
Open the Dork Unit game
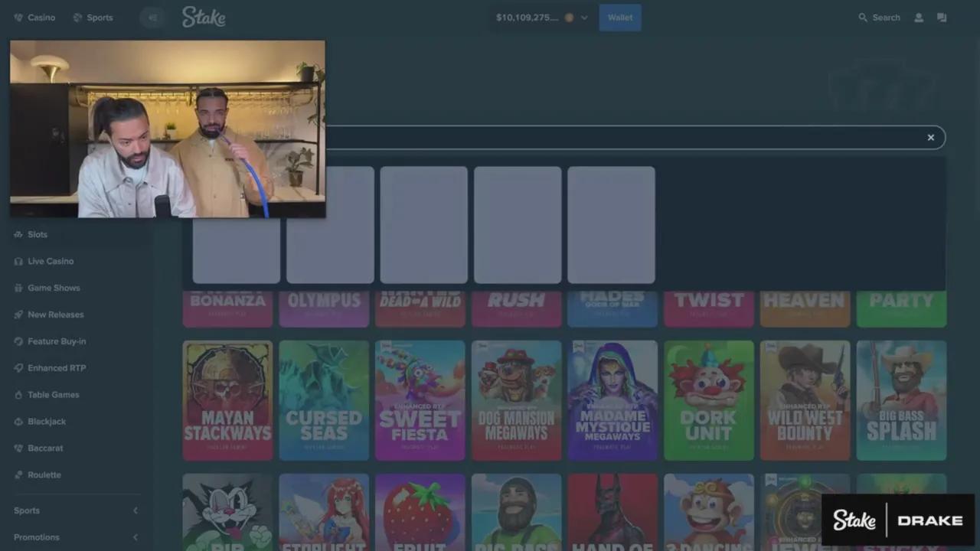709,400
